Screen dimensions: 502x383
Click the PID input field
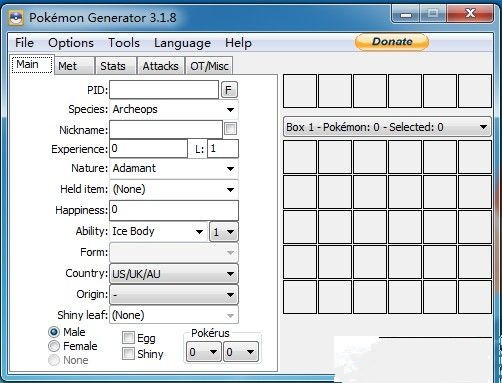point(164,90)
